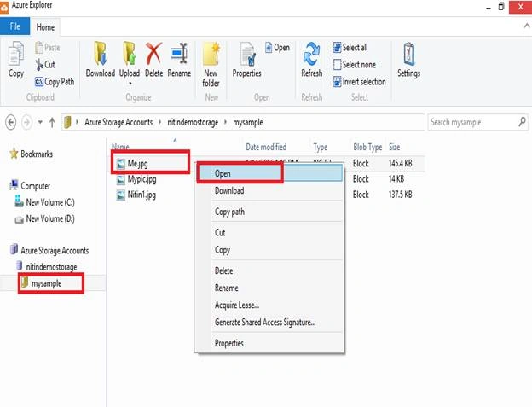Click the Cut scissors in ribbon
This screenshot has width=532, height=407.
[x=45, y=65]
